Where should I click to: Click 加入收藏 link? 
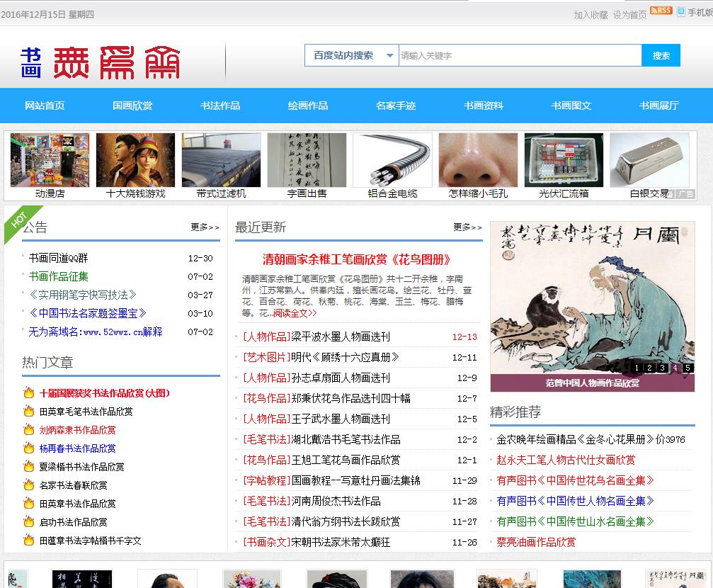point(591,15)
